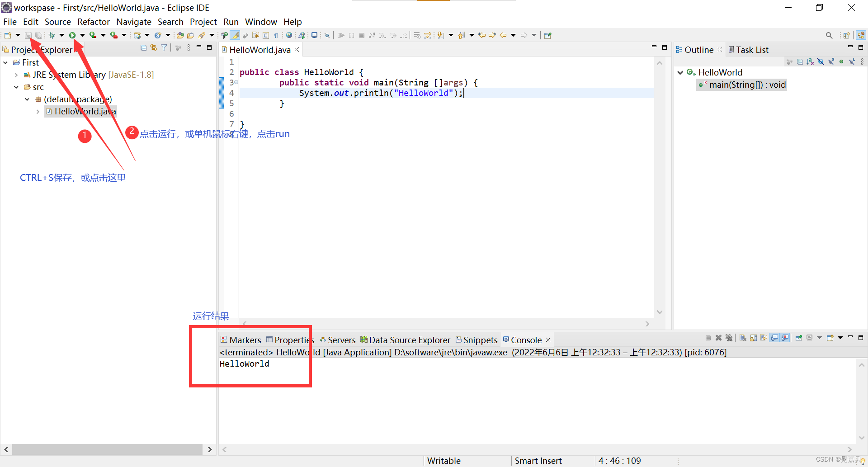Screen dimensions: 868x467
Task: Open the Debug button dropdown arrow
Action: [x=61, y=35]
